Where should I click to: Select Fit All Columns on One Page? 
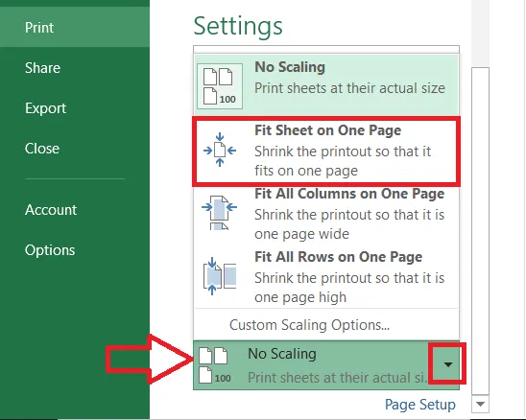coord(326,214)
